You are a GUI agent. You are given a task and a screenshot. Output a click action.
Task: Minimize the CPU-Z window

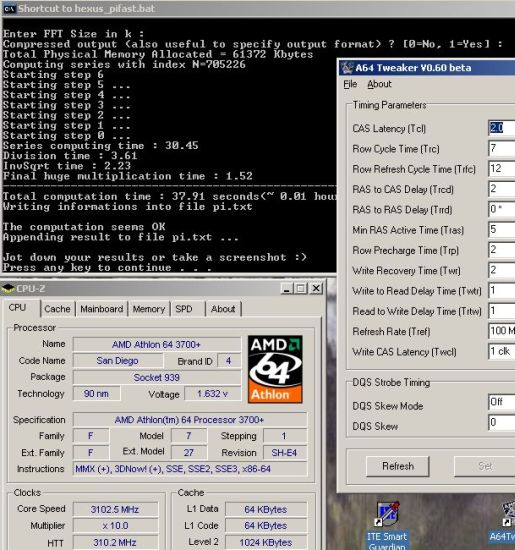287,289
